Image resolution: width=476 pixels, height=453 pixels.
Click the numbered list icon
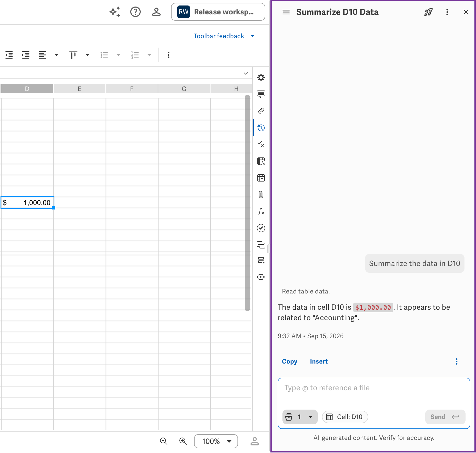135,55
